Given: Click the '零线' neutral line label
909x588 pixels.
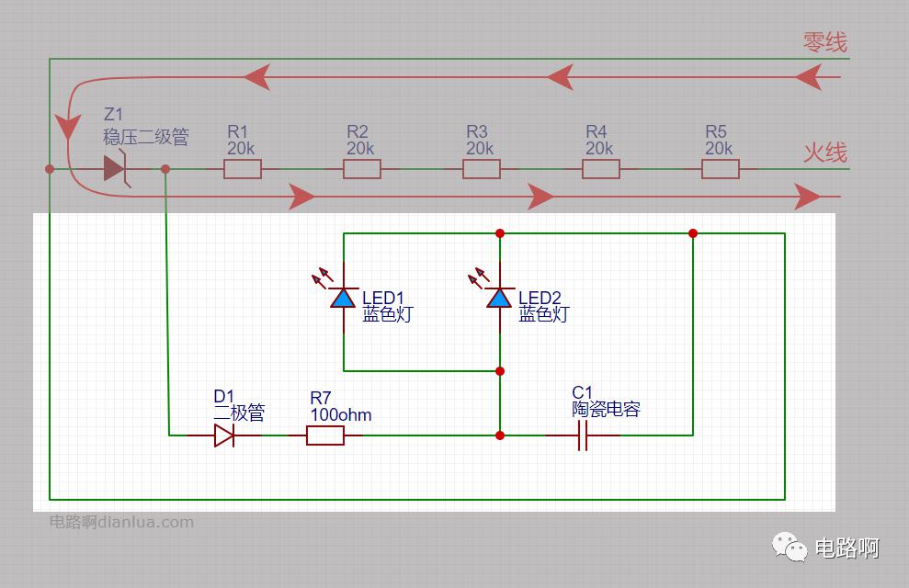Looking at the screenshot, I should 825,41.
